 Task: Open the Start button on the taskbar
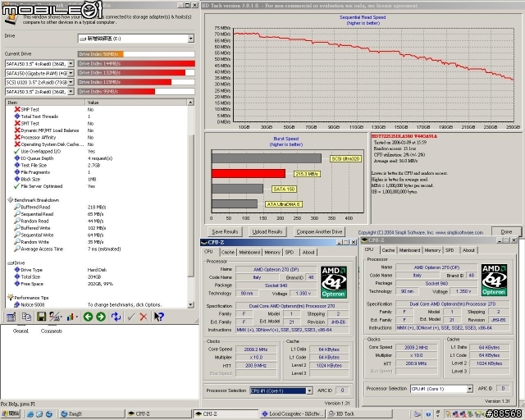(11, 414)
